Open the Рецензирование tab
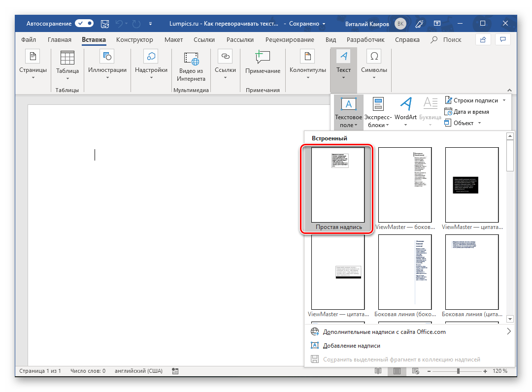The image size is (532, 392). (x=290, y=40)
